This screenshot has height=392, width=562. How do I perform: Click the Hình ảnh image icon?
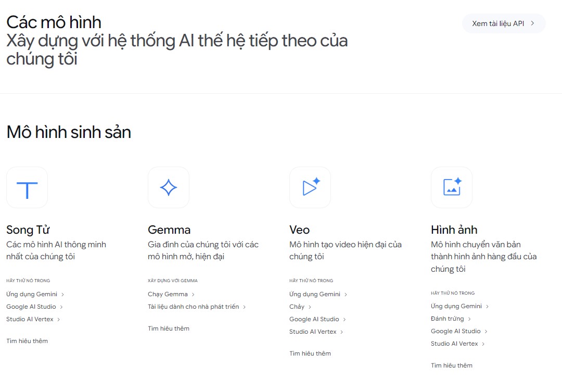tap(452, 187)
